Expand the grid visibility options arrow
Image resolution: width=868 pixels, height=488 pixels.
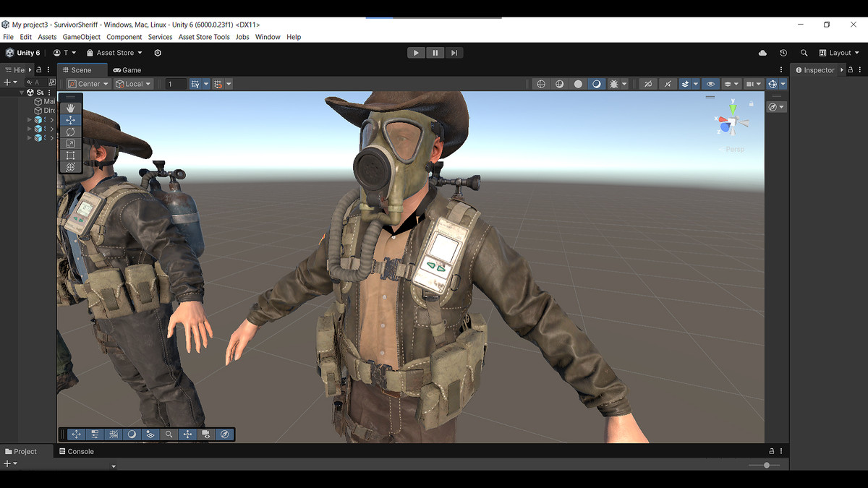pos(206,84)
